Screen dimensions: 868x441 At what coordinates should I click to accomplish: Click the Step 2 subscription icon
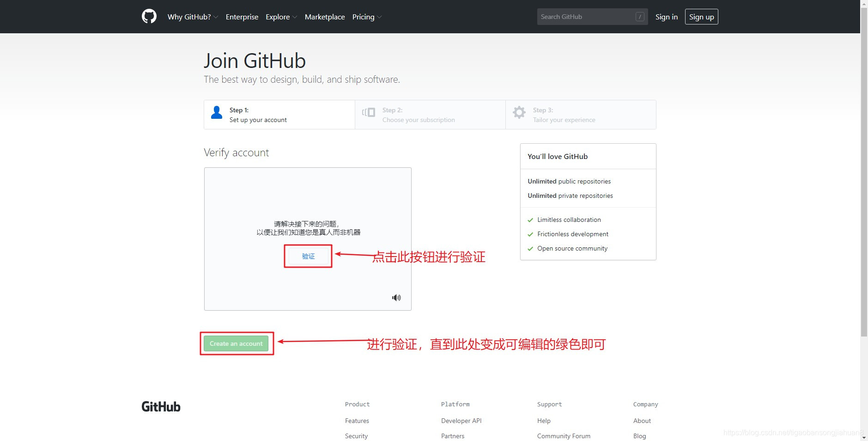369,112
